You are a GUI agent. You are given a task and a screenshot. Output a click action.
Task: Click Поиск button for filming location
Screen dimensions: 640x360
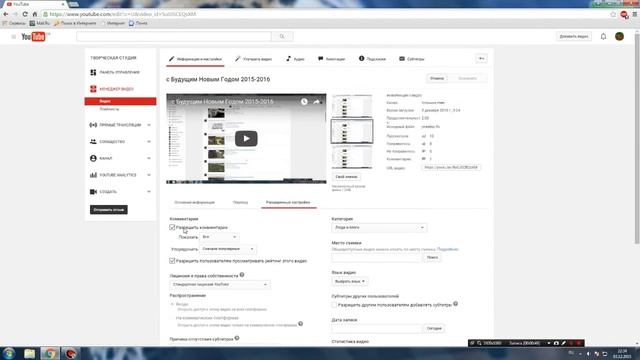click(432, 258)
